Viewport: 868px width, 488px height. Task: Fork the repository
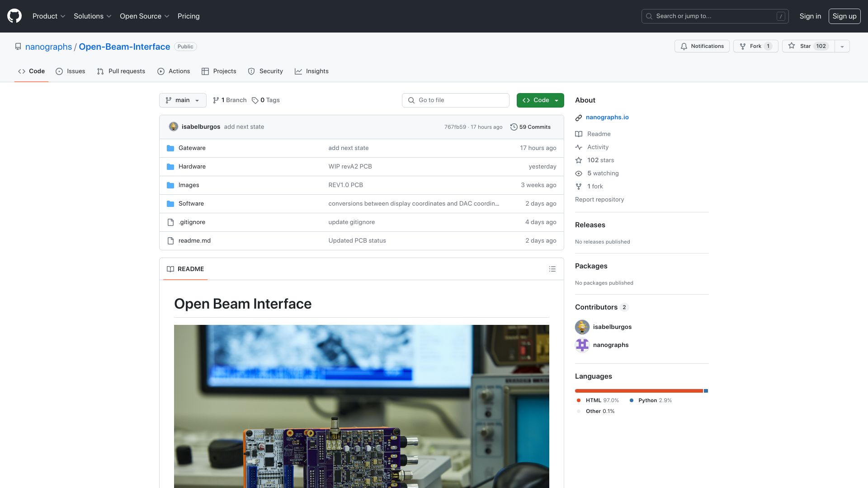point(755,46)
